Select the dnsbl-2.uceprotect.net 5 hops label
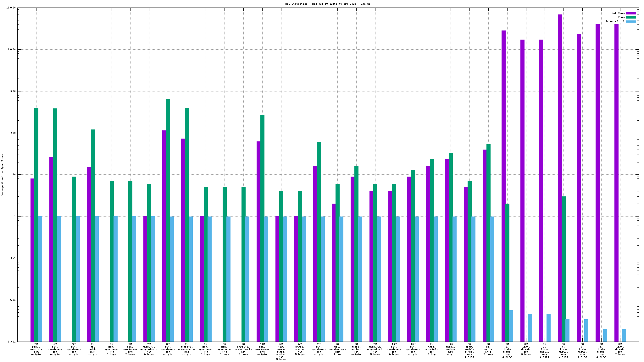 (375, 349)
